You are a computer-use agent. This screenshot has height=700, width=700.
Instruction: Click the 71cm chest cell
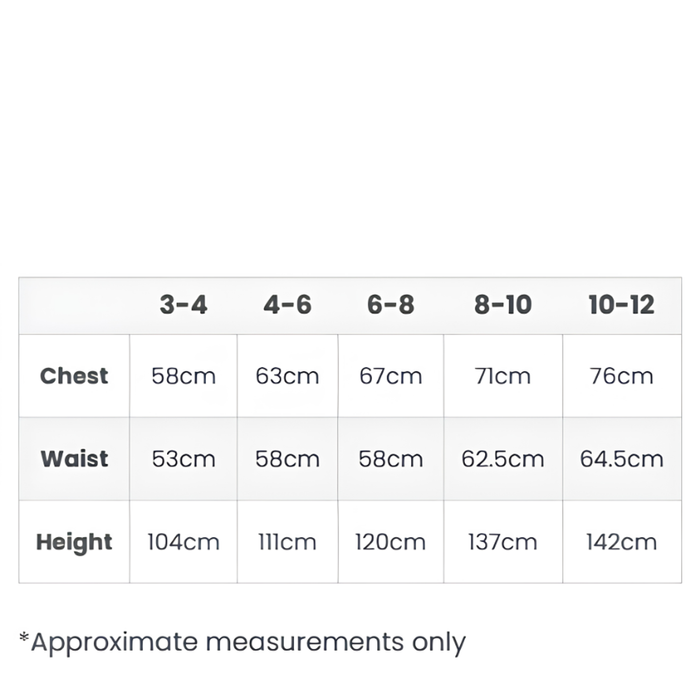503,376
